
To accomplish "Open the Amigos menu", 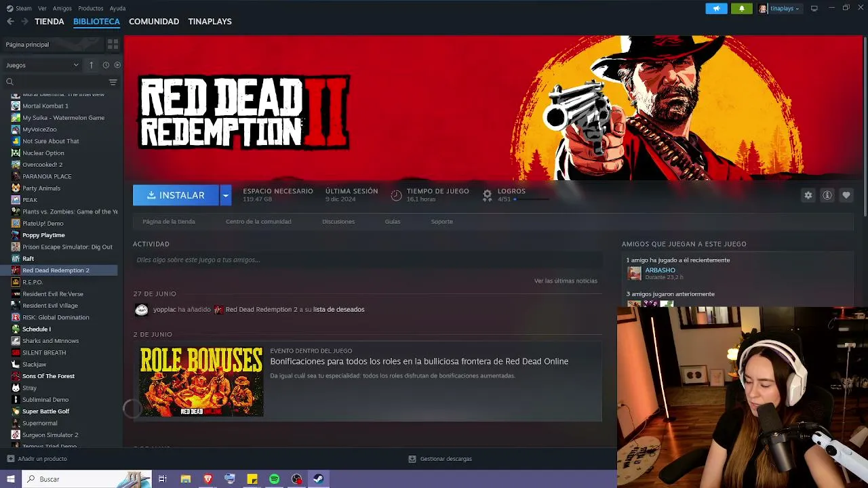I will 62,9.
